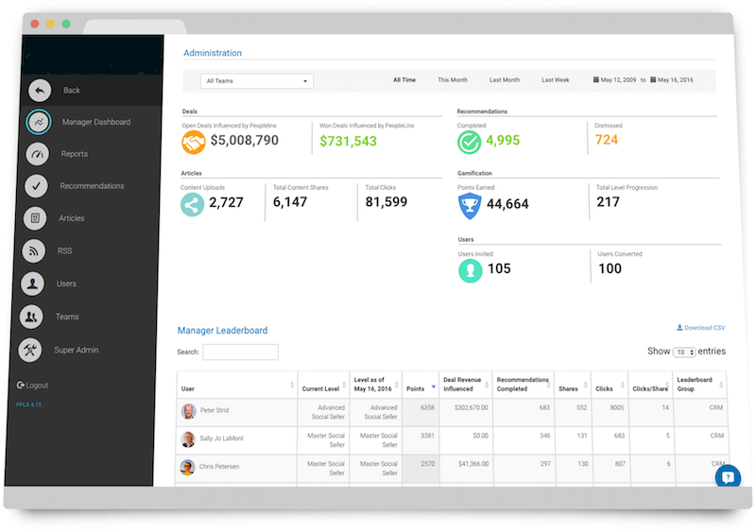Sort by the Shares column
This screenshot has height=532, width=756.
point(573,385)
